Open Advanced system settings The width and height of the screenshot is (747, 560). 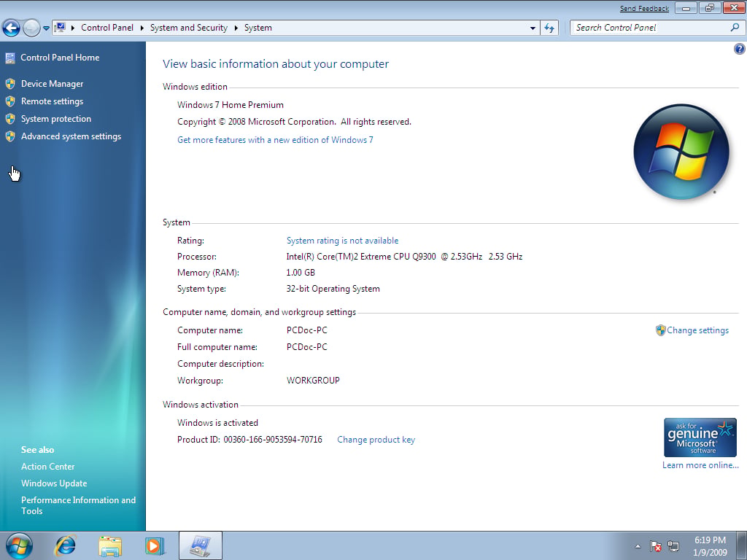click(x=71, y=136)
